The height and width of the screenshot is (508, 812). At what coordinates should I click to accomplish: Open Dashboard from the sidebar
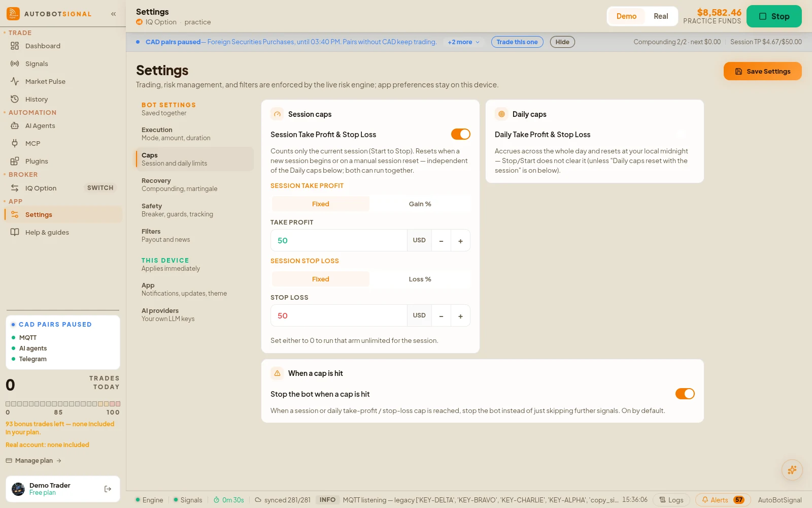point(63,46)
